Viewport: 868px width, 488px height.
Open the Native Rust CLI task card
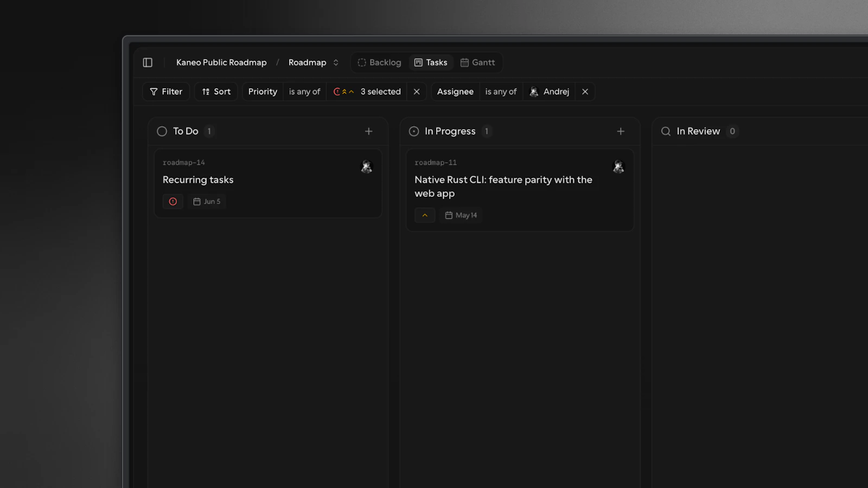pos(520,190)
